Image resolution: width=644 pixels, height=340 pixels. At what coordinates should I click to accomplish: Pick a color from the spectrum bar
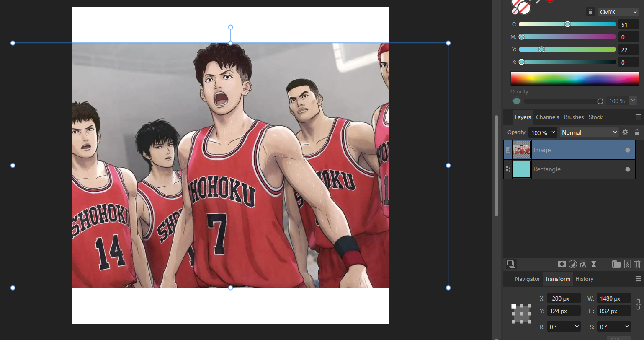(x=574, y=78)
